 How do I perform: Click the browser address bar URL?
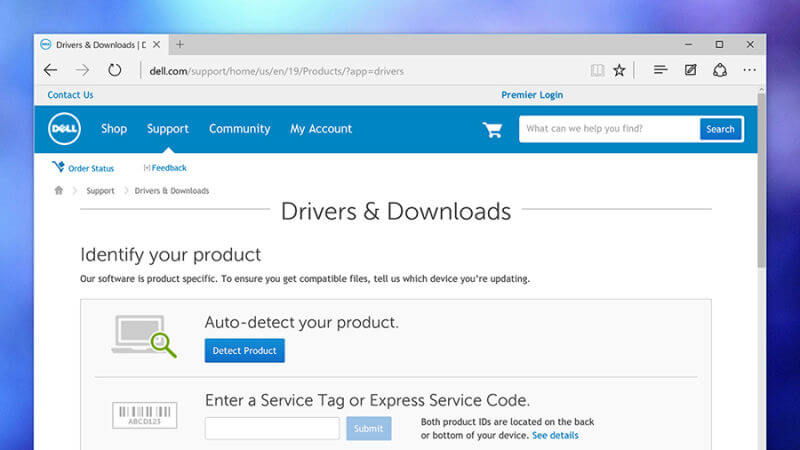(276, 71)
